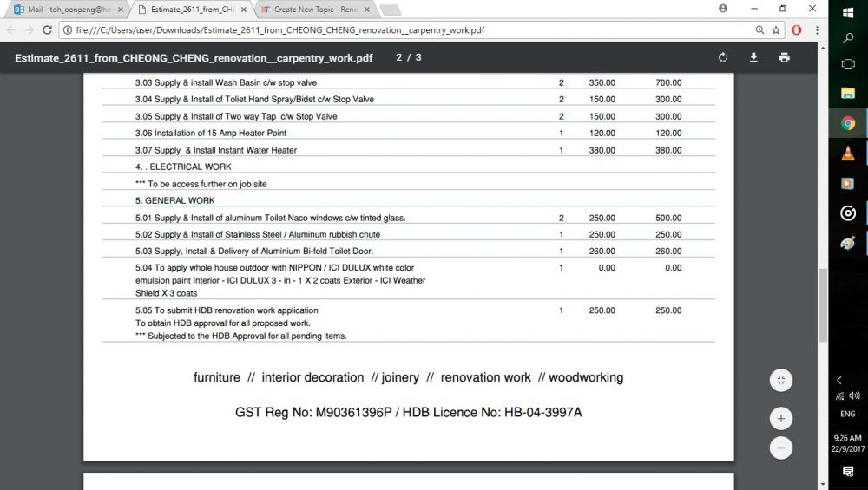Open the Paint taskbar icon

tap(848, 243)
